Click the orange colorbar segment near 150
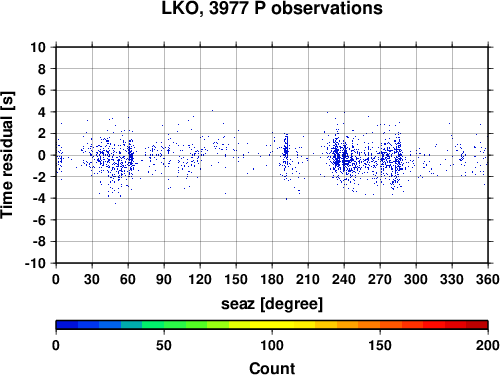The width and height of the screenshot is (500, 375). [380, 325]
